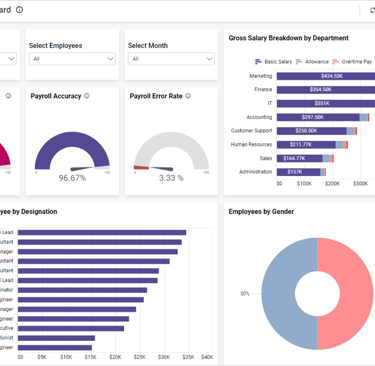Click the Human Resources $211.77K bar

[306, 144]
